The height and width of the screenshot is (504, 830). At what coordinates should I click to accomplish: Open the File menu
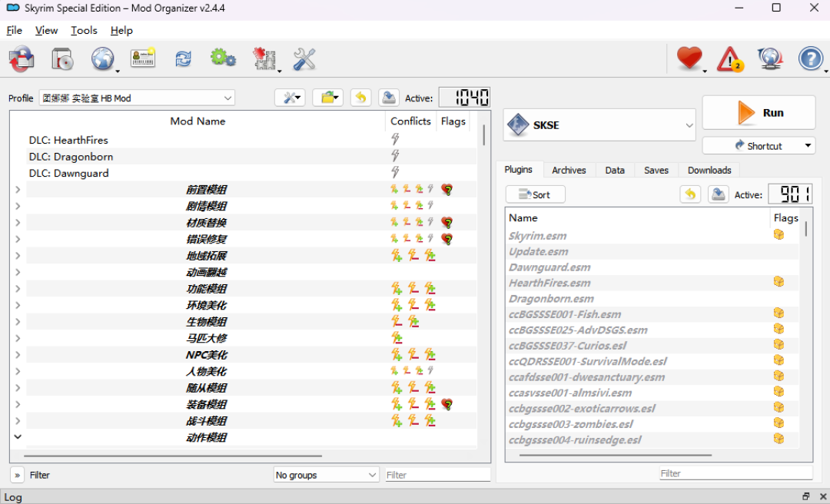pos(15,31)
